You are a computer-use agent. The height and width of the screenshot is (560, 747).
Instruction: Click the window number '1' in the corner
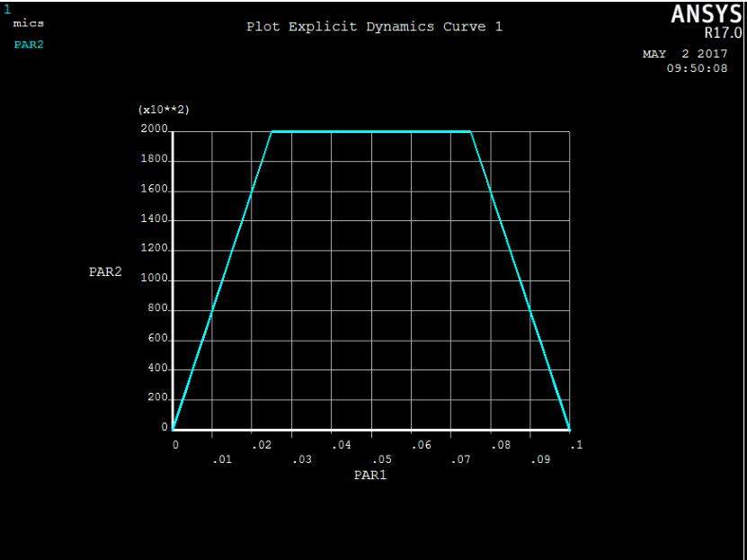click(7, 10)
